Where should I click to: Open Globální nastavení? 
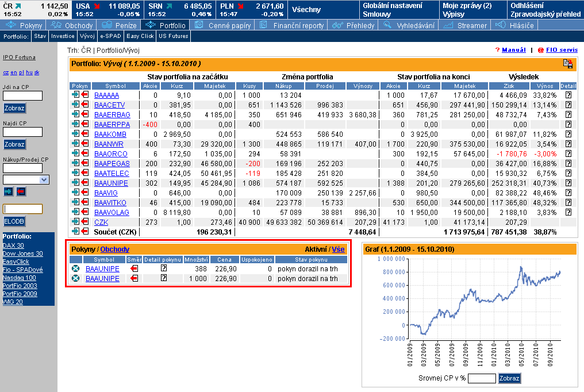click(x=393, y=6)
